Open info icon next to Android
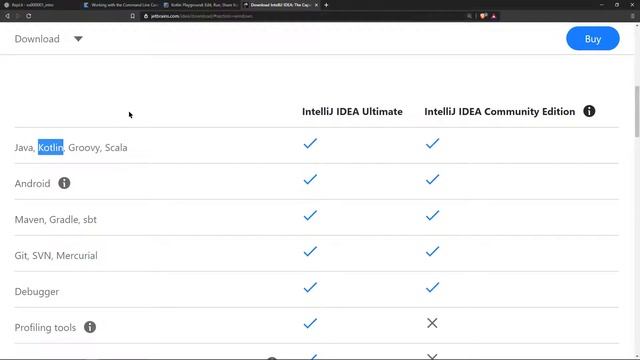The width and height of the screenshot is (640, 360). point(64,183)
